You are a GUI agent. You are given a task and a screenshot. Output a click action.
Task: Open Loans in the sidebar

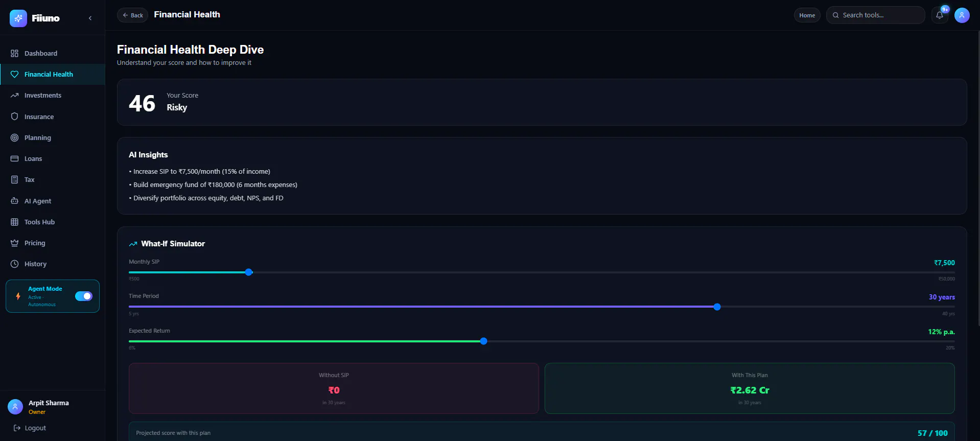point(53,159)
